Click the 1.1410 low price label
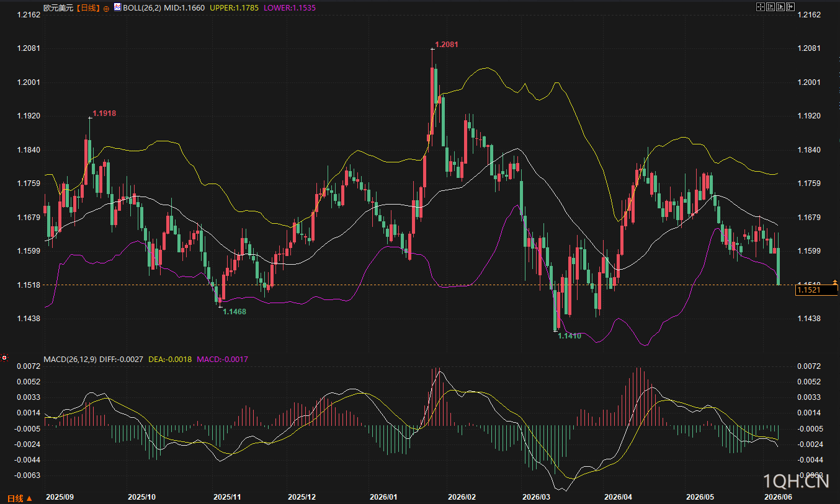 (x=570, y=335)
